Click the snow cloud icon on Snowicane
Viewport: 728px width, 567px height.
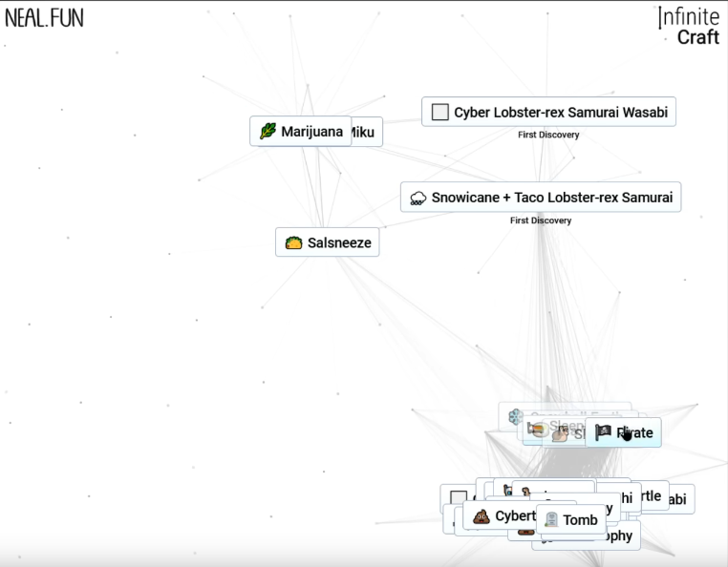pyautogui.click(x=418, y=199)
